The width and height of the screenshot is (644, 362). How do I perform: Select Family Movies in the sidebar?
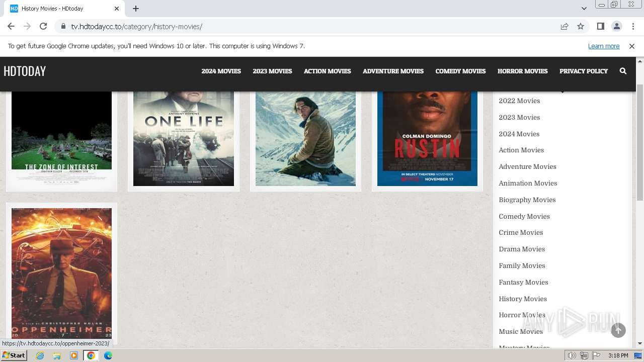pos(522,265)
